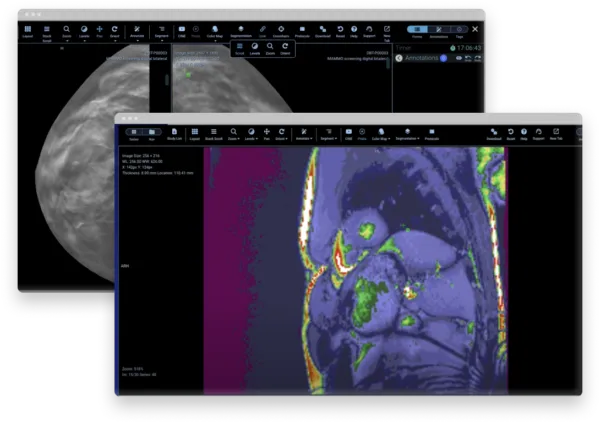Choose Orient in the floating tool popup
This screenshot has height=423, width=600.
tap(285, 49)
